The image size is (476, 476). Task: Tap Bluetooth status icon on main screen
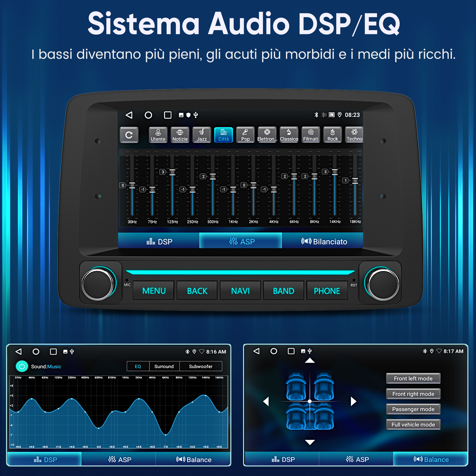click(316, 115)
